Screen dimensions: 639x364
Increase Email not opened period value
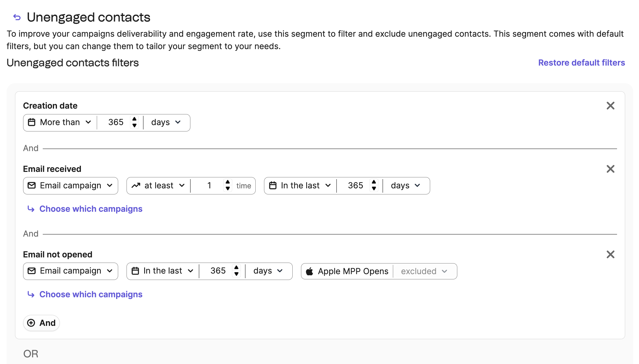coord(236,268)
